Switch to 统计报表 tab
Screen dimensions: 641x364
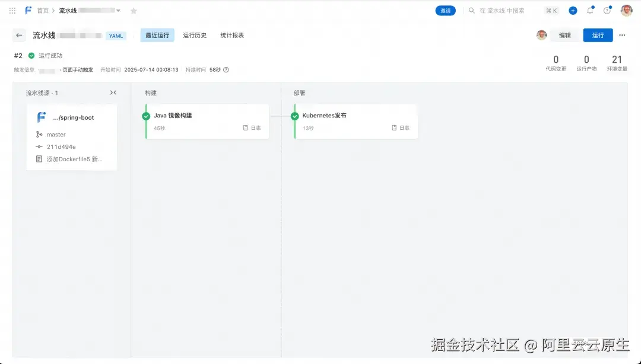232,35
